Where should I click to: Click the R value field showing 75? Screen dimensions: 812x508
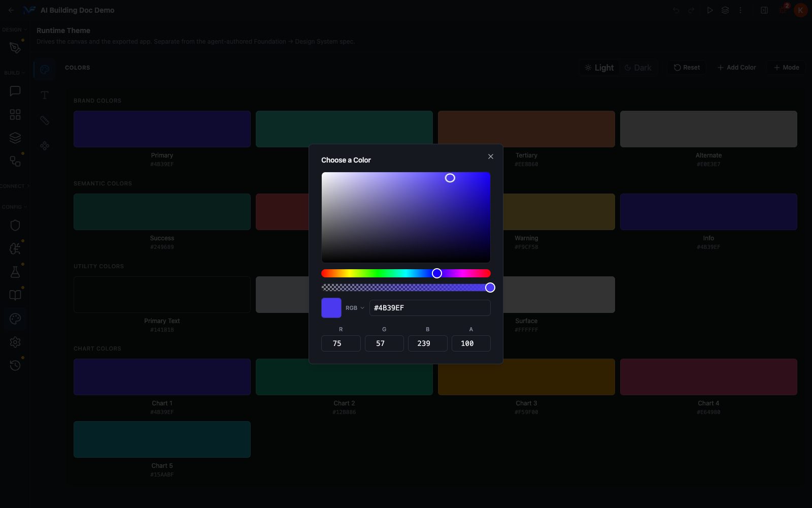click(x=341, y=343)
